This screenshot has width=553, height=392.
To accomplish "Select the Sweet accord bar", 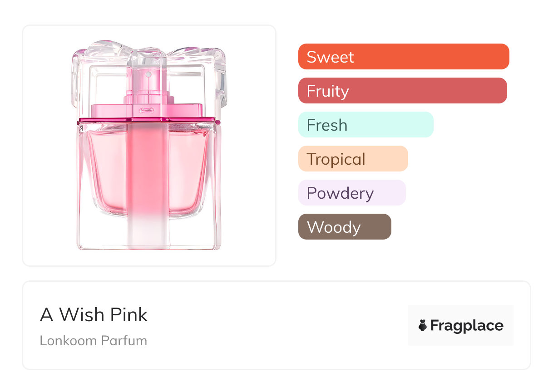I will [403, 57].
